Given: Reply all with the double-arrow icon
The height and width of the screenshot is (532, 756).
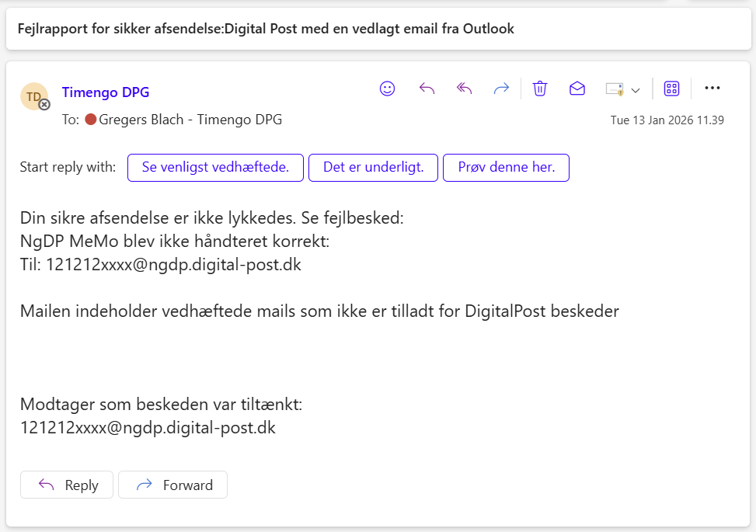Looking at the screenshot, I should [x=464, y=89].
